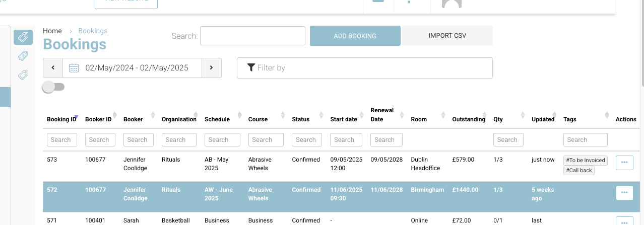Click the main Search input field

[252, 36]
